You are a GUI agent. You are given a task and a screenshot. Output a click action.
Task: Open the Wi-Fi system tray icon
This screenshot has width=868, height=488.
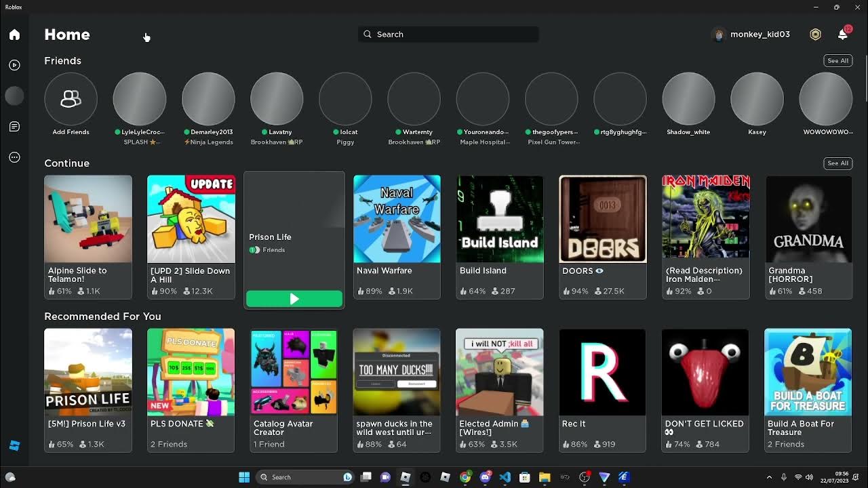798,477
